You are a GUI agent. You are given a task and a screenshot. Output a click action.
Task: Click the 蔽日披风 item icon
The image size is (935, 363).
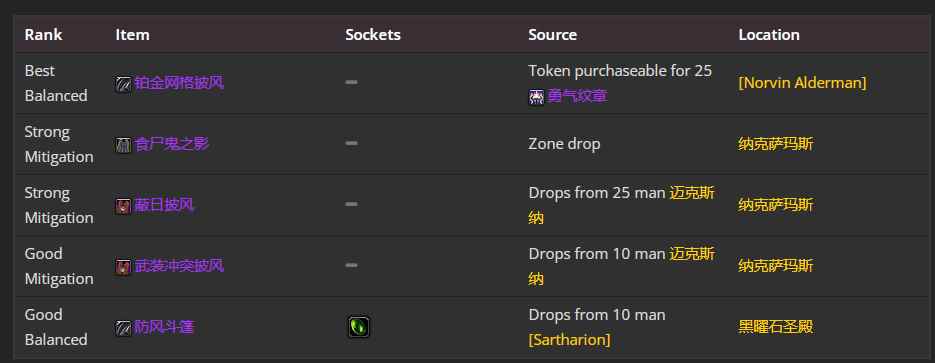tap(123, 206)
